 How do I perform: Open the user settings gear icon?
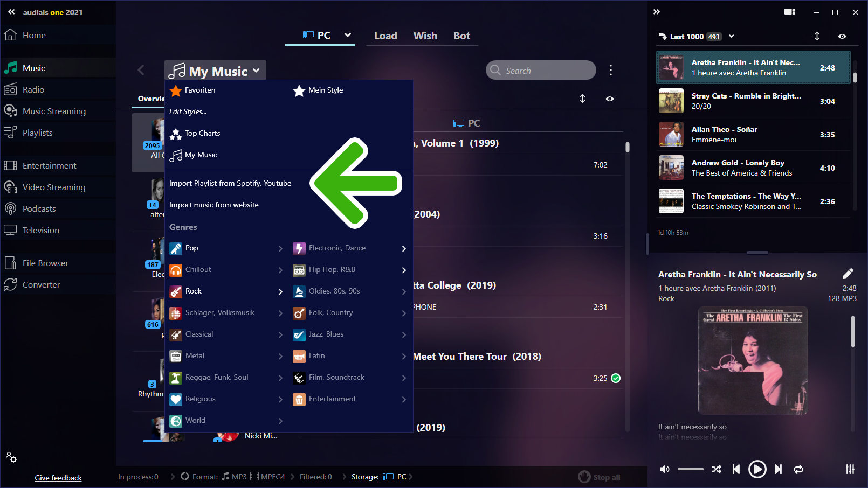click(11, 457)
